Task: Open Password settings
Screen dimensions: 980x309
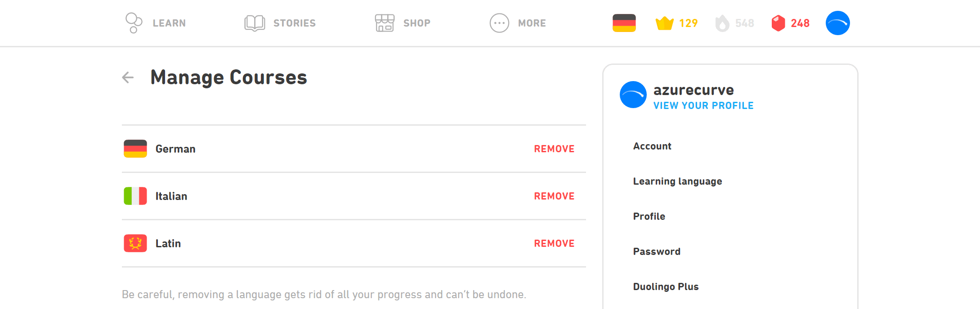Action: [657, 252]
